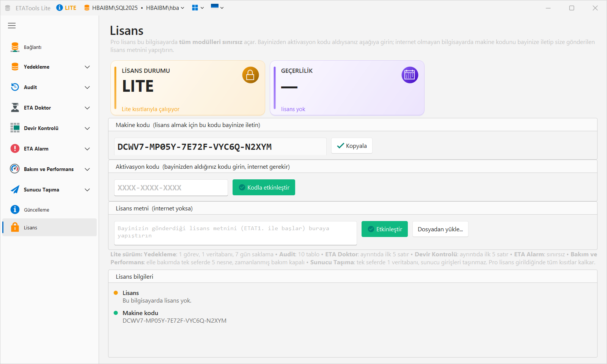Click the Bağlantı database icon
Viewport: 607px width, 364px height.
(x=15, y=47)
